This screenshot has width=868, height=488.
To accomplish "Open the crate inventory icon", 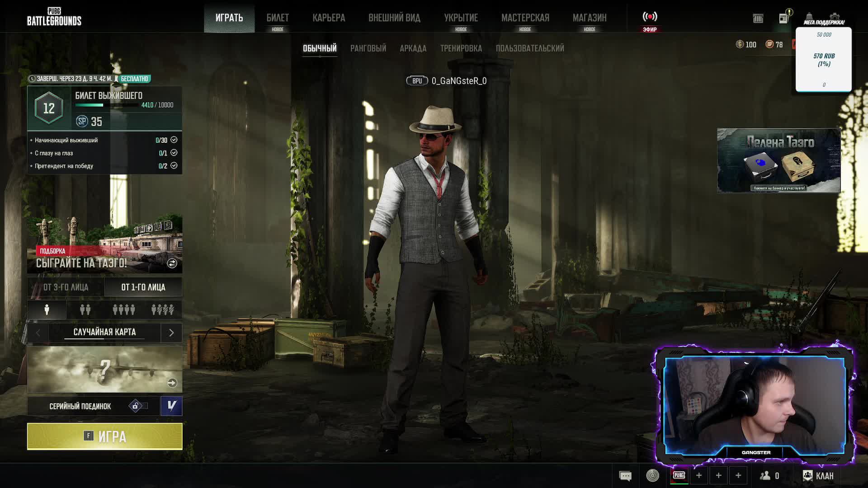I will coord(758,18).
